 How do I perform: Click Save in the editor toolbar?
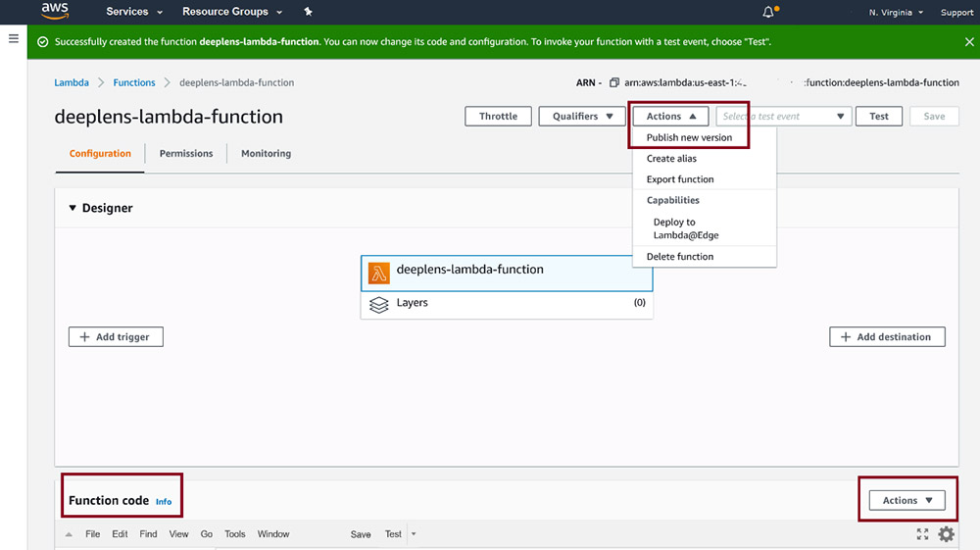tap(360, 534)
